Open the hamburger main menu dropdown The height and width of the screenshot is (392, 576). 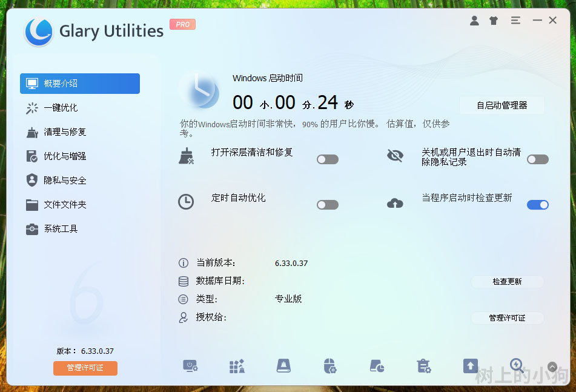515,21
